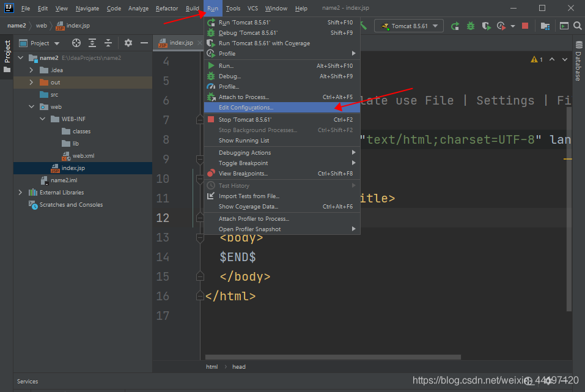Select Edit Configurations... menu item
The image size is (585, 392).
click(x=246, y=108)
